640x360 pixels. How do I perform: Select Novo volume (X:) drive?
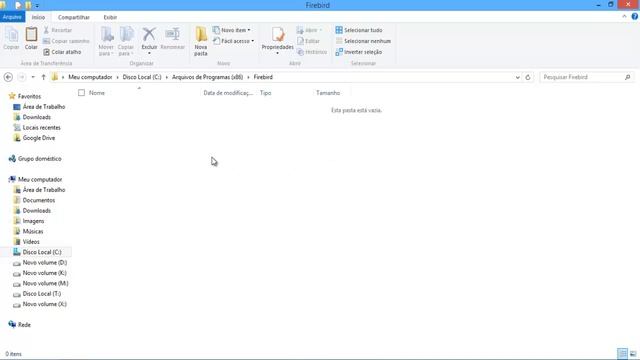point(44,304)
